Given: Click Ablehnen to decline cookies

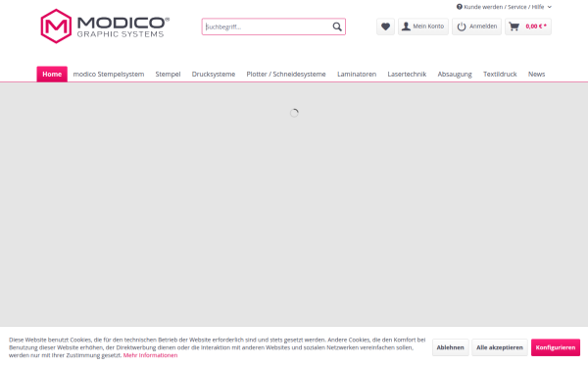Looking at the screenshot, I should [451, 347].
